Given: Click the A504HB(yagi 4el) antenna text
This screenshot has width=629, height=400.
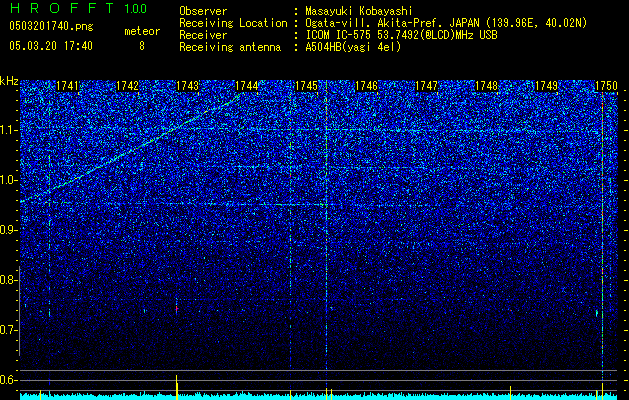Looking at the screenshot, I should 353,47.
